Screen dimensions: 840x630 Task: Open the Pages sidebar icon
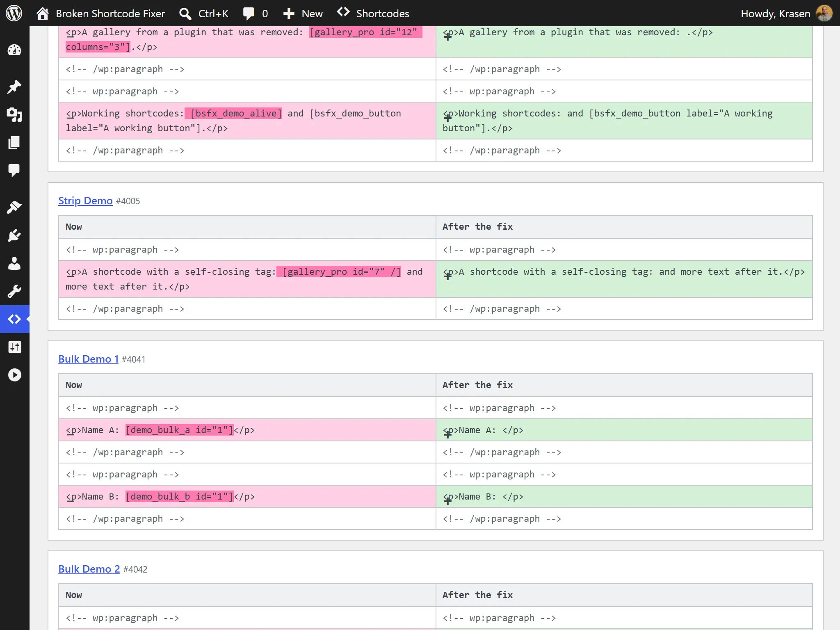click(x=14, y=143)
